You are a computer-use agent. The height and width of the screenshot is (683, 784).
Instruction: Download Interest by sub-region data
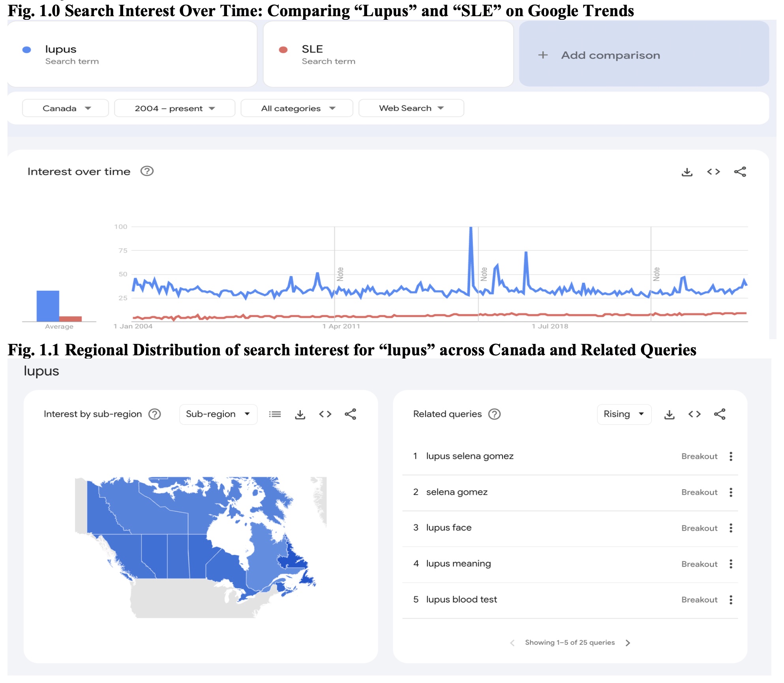[x=300, y=414]
